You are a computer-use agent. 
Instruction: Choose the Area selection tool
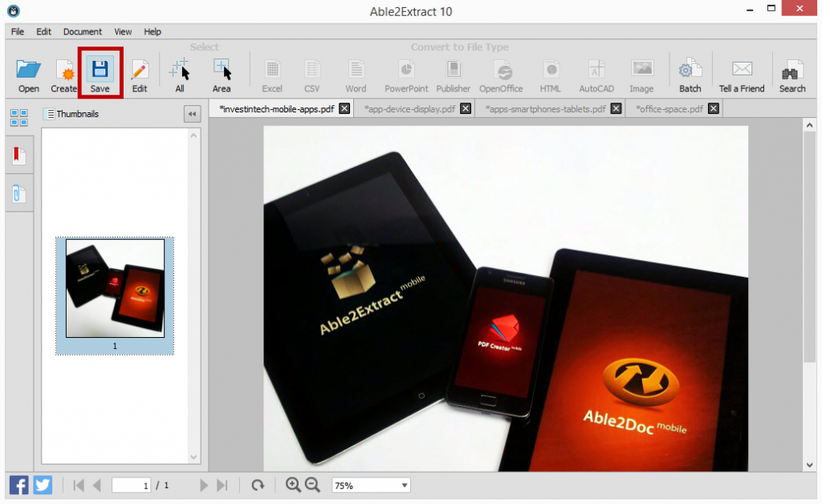coord(222,69)
